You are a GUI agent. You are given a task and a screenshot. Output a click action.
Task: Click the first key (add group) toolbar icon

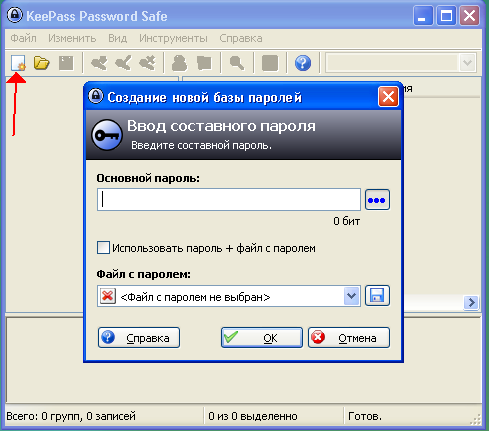click(99, 63)
